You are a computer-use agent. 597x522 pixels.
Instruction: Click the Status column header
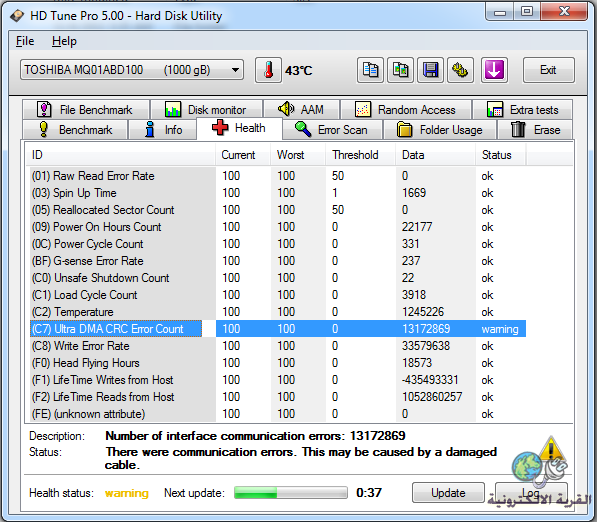(x=501, y=155)
